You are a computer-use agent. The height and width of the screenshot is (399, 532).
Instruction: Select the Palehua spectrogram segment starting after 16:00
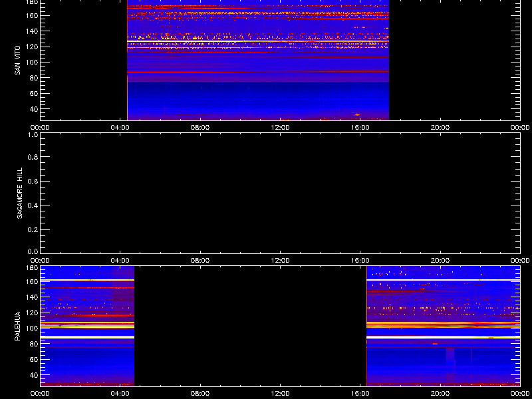pyautogui.click(x=443, y=326)
